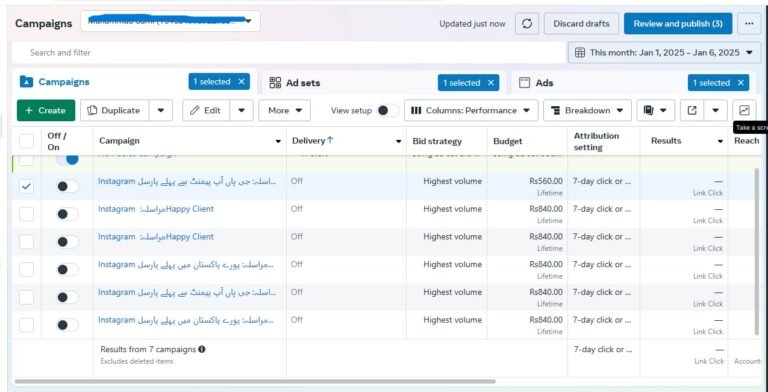
Task: Click the Results from 7 campaigns text
Action: 148,349
